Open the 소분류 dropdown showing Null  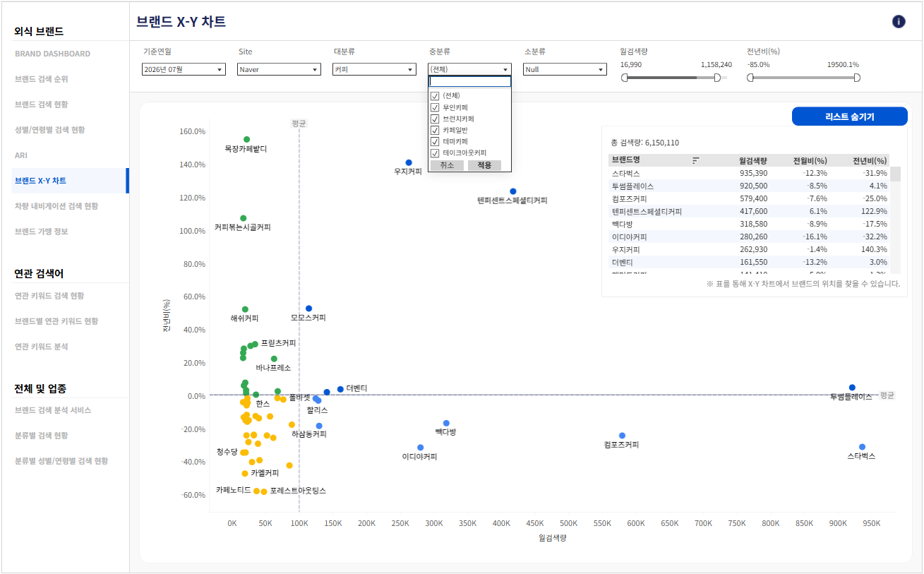565,69
